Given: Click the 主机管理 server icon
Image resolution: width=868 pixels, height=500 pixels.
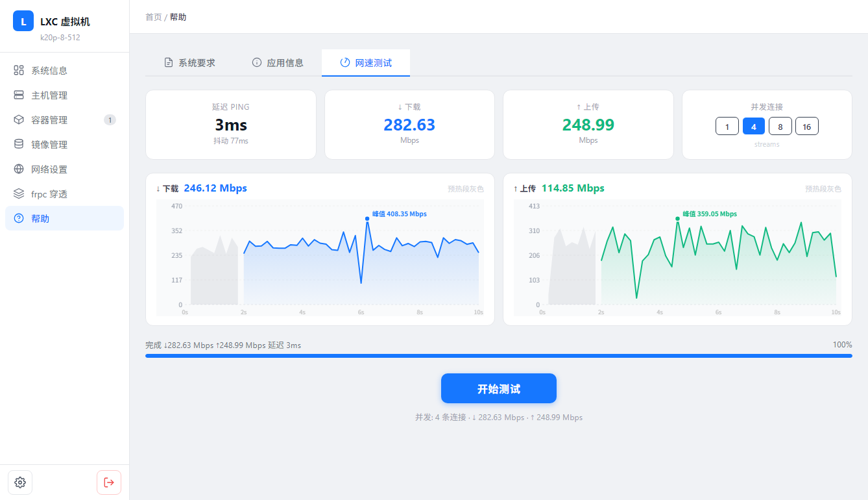Looking at the screenshot, I should [x=19, y=95].
